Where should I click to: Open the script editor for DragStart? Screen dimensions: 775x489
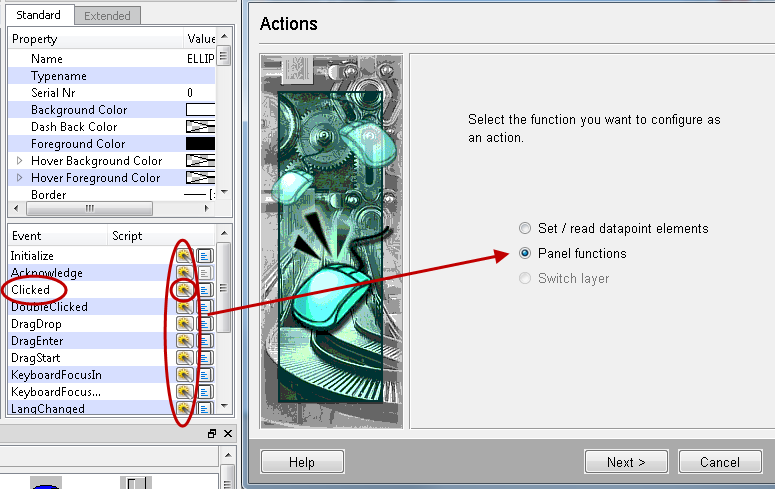(x=204, y=358)
